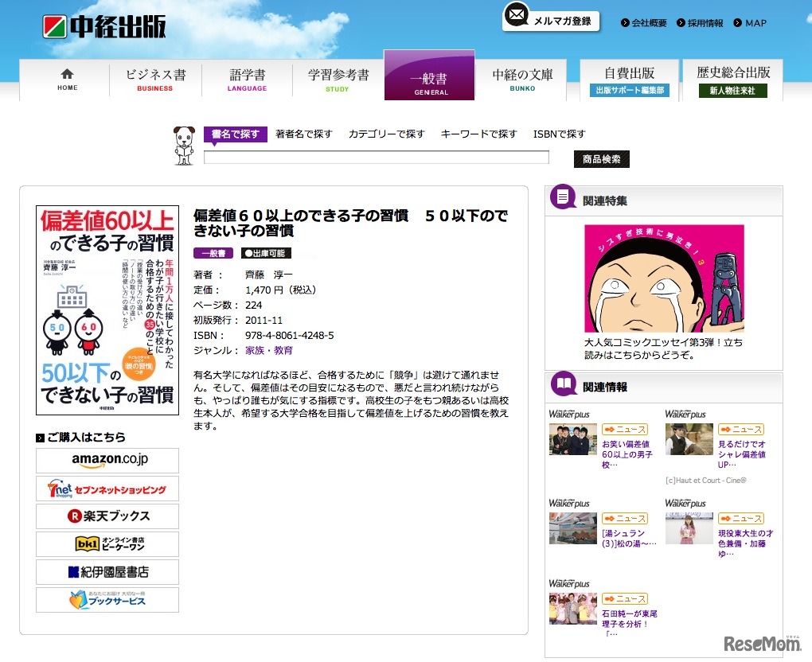Open the メルマガ登録 mail icon

tap(517, 15)
